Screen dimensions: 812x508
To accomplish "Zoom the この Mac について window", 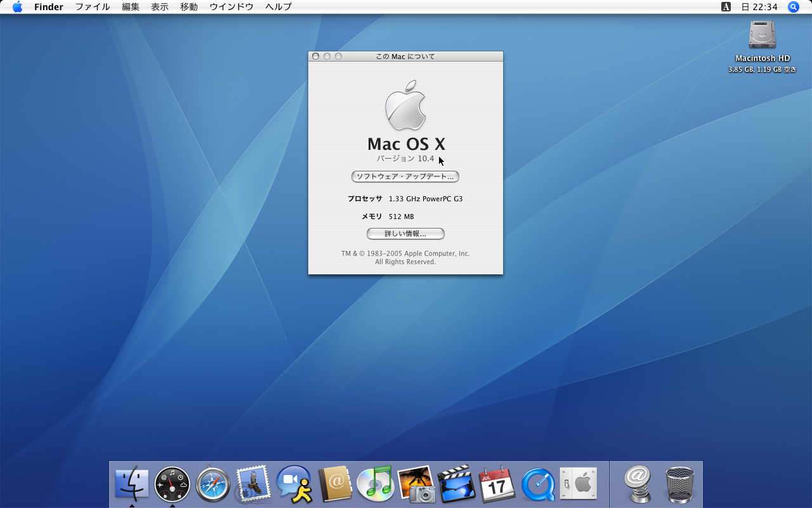I will click(x=338, y=57).
